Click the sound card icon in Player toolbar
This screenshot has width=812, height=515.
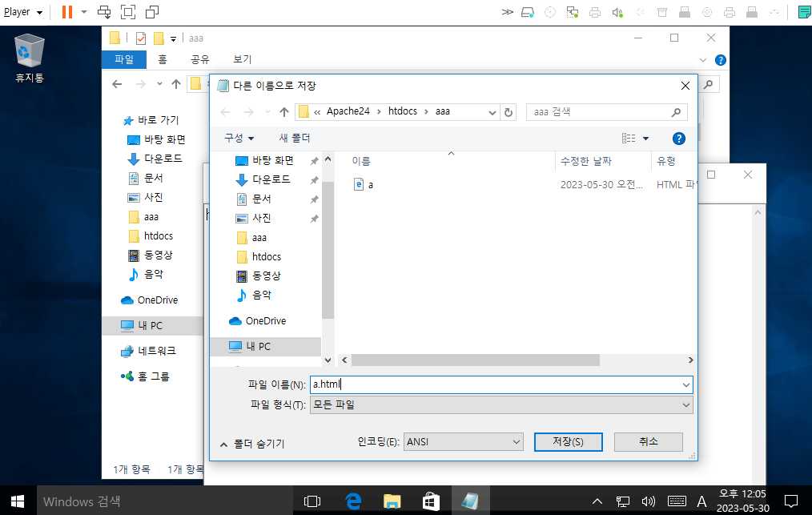(x=617, y=13)
